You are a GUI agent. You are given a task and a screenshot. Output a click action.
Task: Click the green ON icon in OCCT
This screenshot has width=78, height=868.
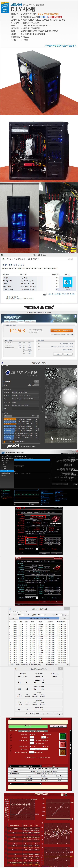point(63,737)
